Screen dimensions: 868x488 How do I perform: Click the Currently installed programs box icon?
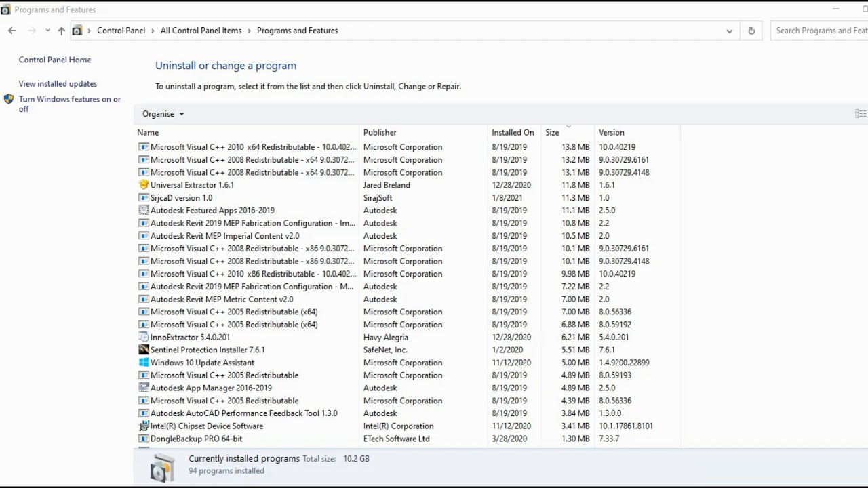pyautogui.click(x=162, y=468)
